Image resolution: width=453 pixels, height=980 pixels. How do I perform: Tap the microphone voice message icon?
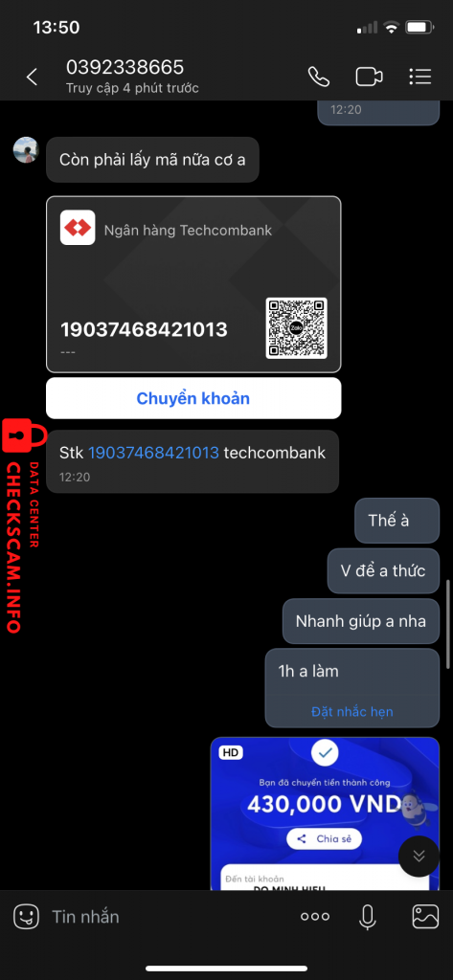[367, 917]
